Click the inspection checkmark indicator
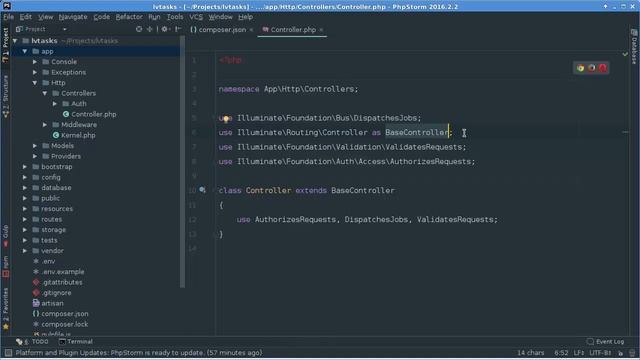Viewport: 640px width, 360px height. [625, 54]
